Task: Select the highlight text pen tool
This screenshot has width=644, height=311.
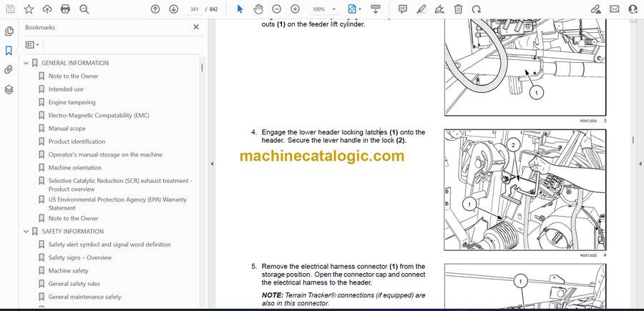Action: point(421,9)
